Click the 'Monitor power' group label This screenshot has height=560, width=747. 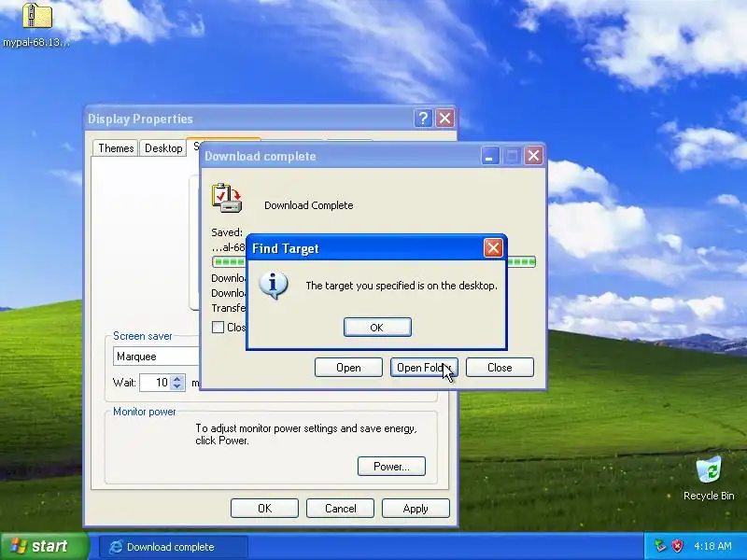[x=145, y=412]
